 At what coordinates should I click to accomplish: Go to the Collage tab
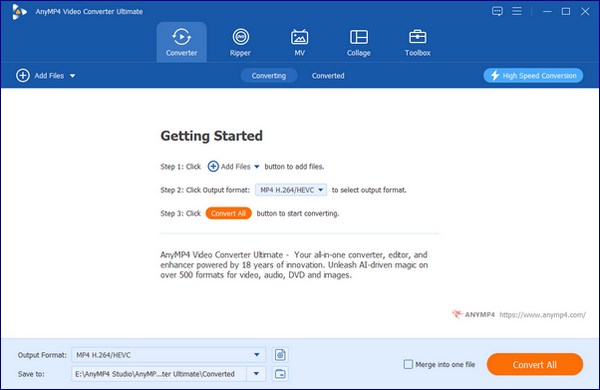coord(359,42)
